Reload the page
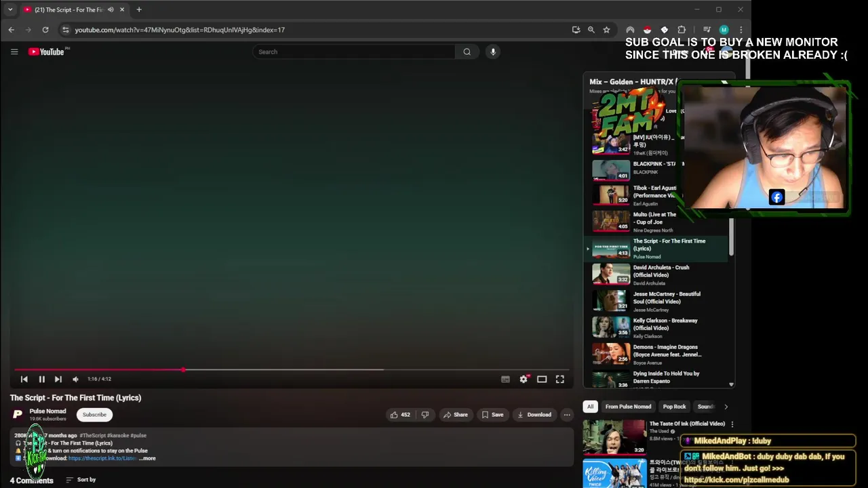This screenshot has height=488, width=868. click(45, 30)
